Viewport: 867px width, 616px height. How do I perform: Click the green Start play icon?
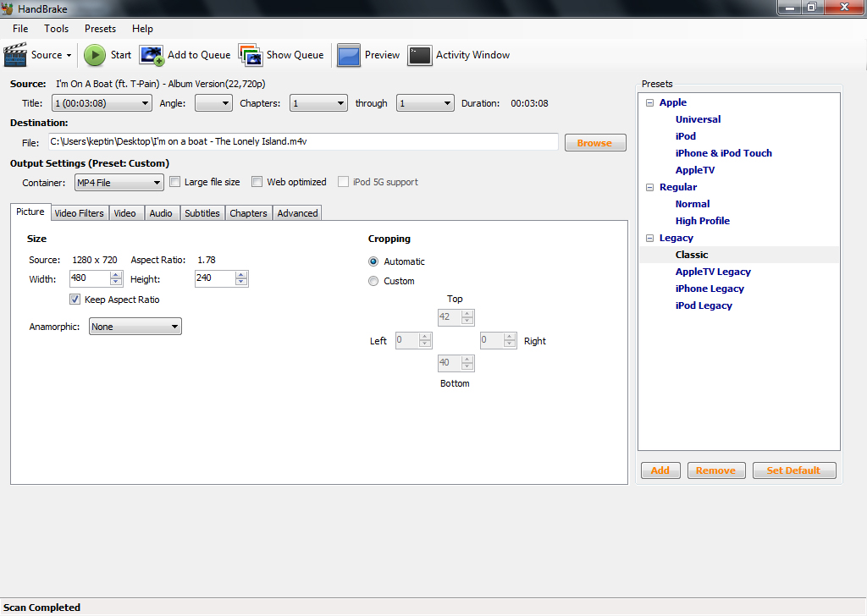click(x=95, y=55)
